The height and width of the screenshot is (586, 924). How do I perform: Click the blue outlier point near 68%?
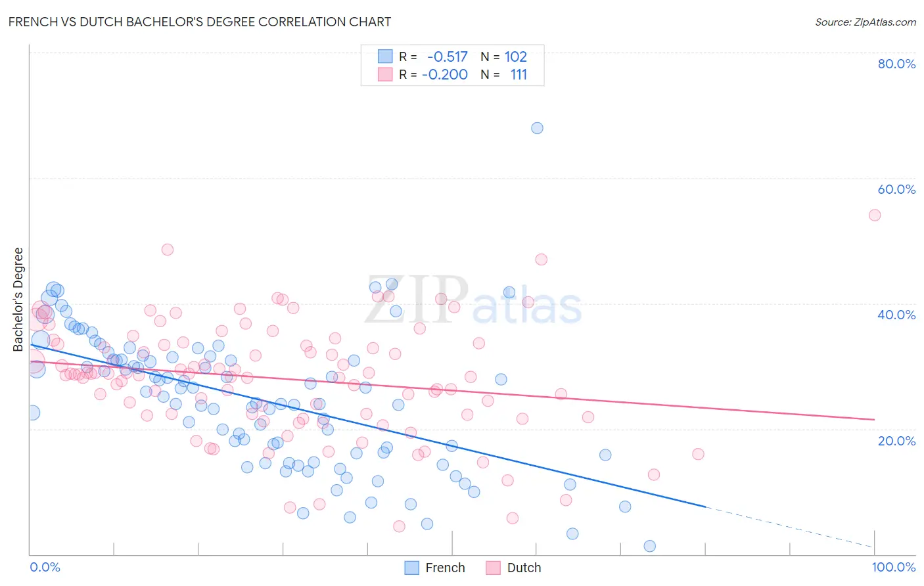(x=537, y=128)
